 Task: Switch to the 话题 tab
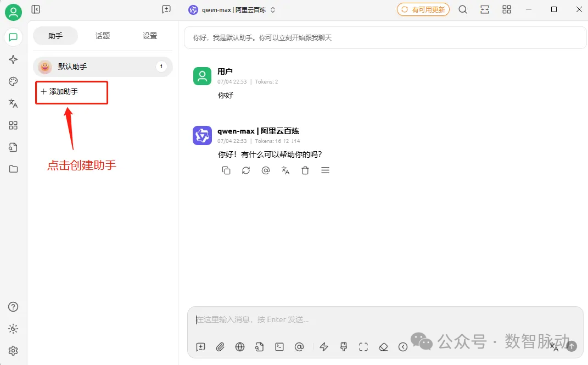click(102, 36)
